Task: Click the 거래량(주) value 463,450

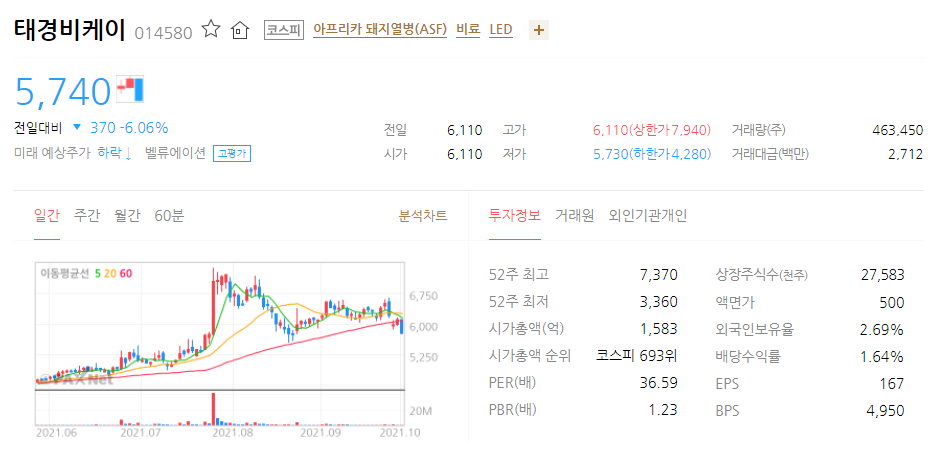Action: pos(897,129)
